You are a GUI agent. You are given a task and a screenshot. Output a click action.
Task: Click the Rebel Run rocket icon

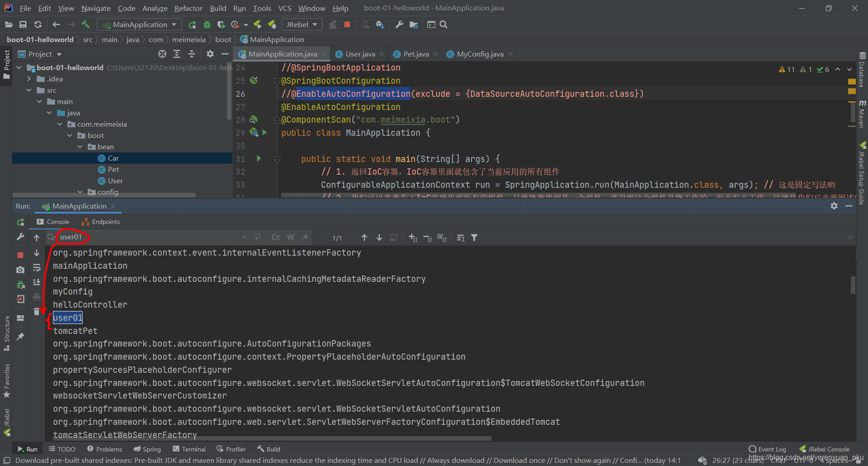pyautogui.click(x=257, y=24)
